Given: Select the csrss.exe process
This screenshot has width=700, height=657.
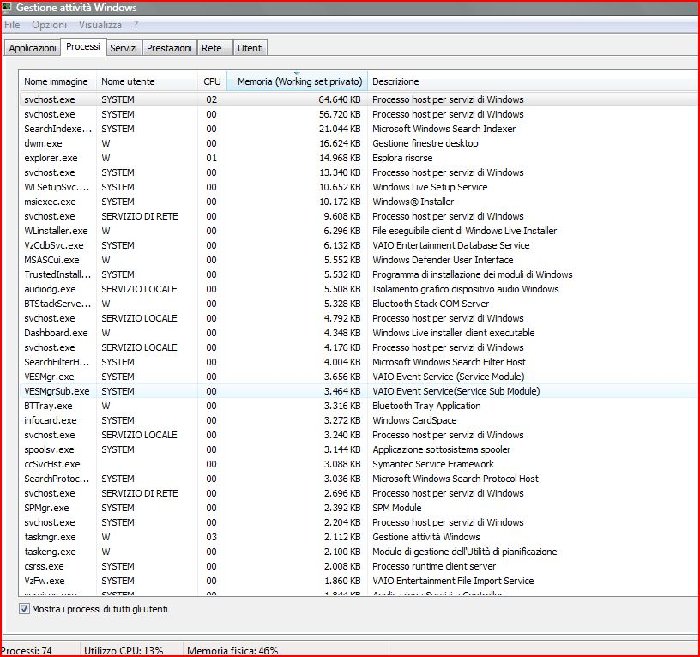Looking at the screenshot, I should pos(358,566).
